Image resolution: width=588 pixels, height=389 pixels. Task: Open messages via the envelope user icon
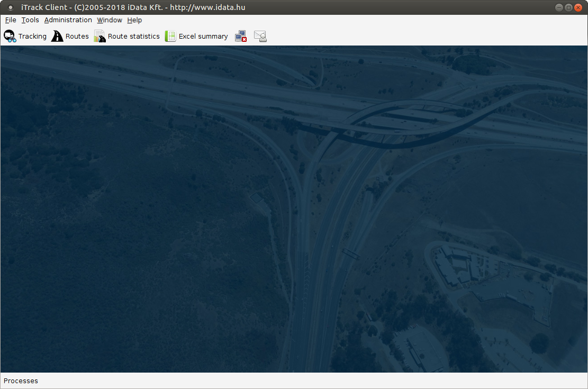click(x=260, y=36)
